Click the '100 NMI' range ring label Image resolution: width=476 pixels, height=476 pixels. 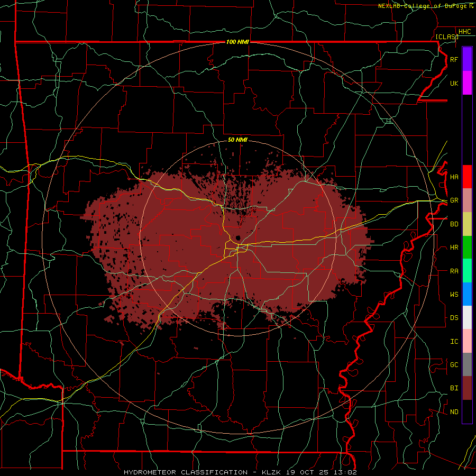pyautogui.click(x=237, y=42)
